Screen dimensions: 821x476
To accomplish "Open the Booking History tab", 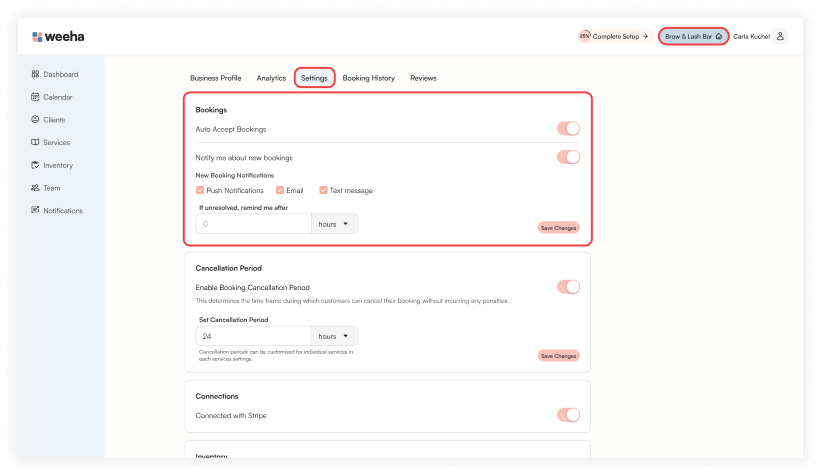I will (x=369, y=78).
